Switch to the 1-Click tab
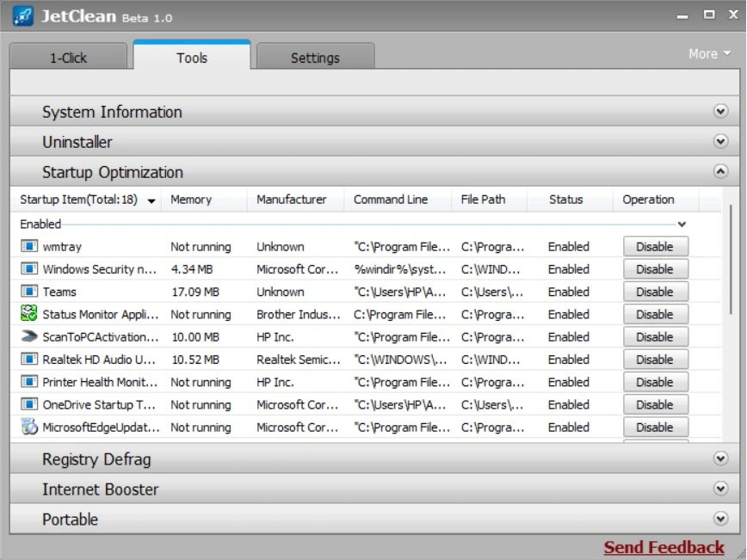 coord(68,56)
